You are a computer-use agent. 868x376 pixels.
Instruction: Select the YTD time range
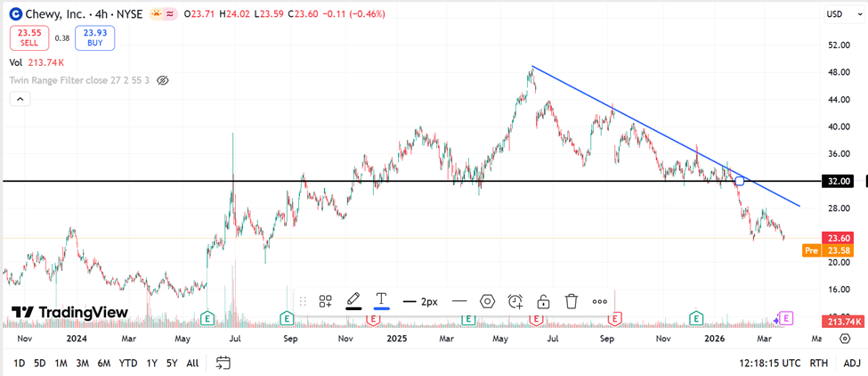(x=128, y=364)
